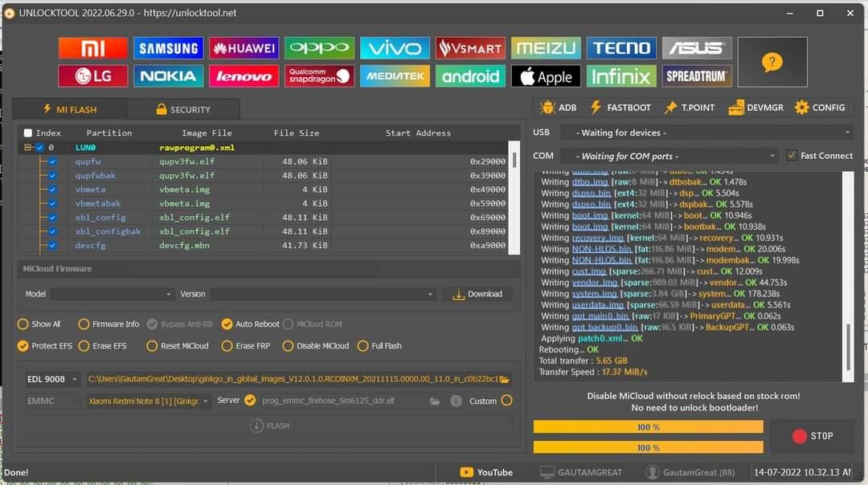The image size is (868, 485).
Task: Open the help question mark panel
Action: (x=772, y=62)
